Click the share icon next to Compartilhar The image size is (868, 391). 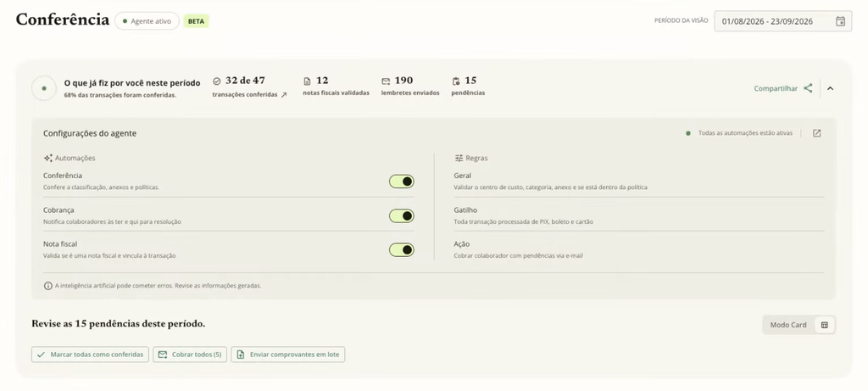pyautogui.click(x=808, y=88)
